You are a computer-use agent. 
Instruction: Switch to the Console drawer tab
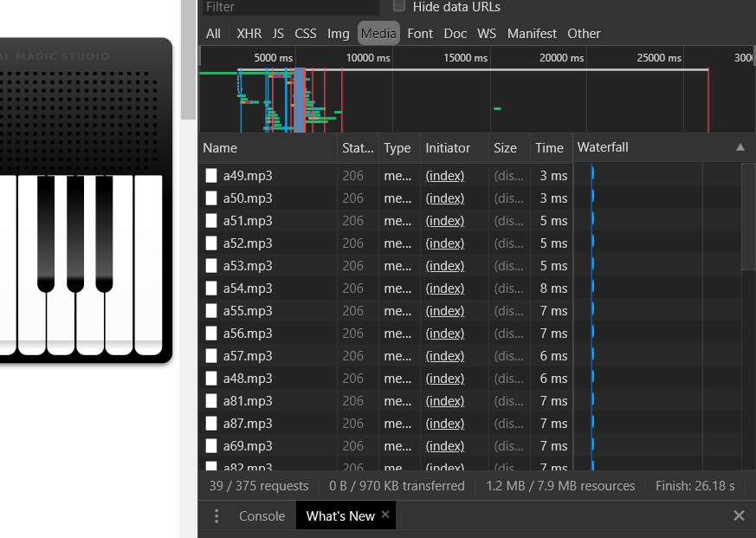point(262,515)
